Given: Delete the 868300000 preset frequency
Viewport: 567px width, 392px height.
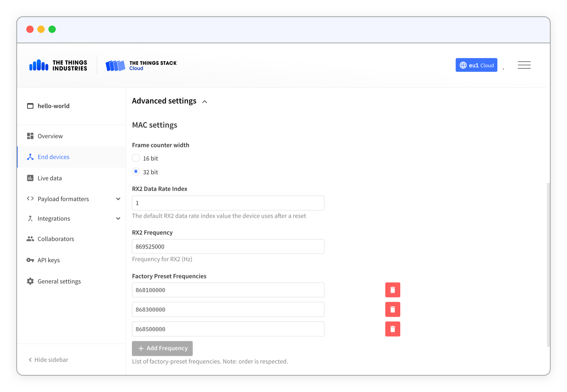Looking at the screenshot, I should pos(392,309).
